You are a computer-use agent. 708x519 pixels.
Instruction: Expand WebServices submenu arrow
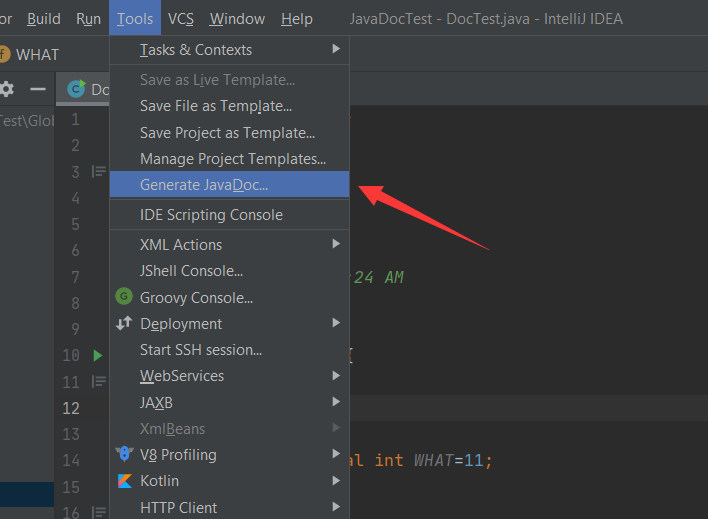[x=336, y=375]
